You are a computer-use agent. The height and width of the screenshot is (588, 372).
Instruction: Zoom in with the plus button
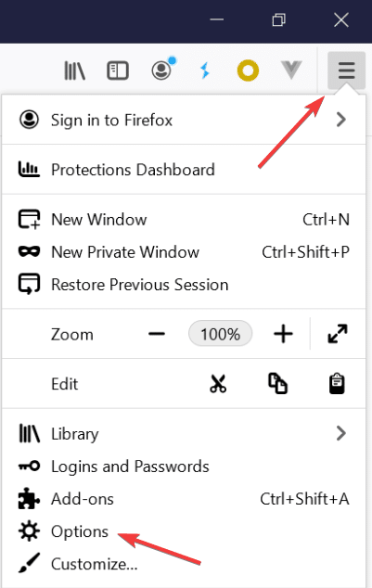[283, 333]
